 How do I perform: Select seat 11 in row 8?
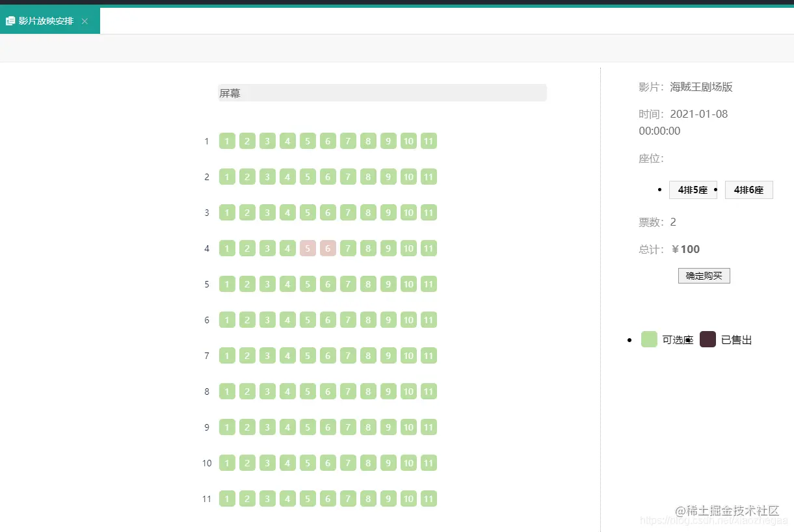pyautogui.click(x=429, y=392)
